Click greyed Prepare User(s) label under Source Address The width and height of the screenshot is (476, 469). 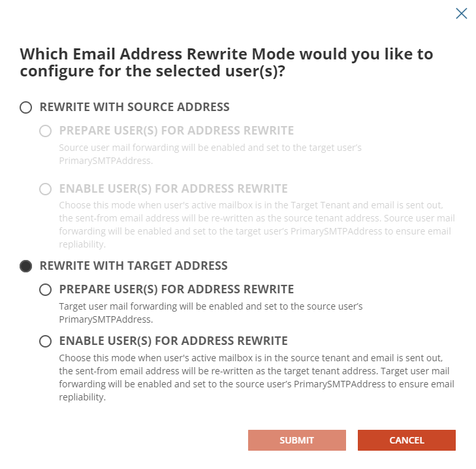[176, 131]
